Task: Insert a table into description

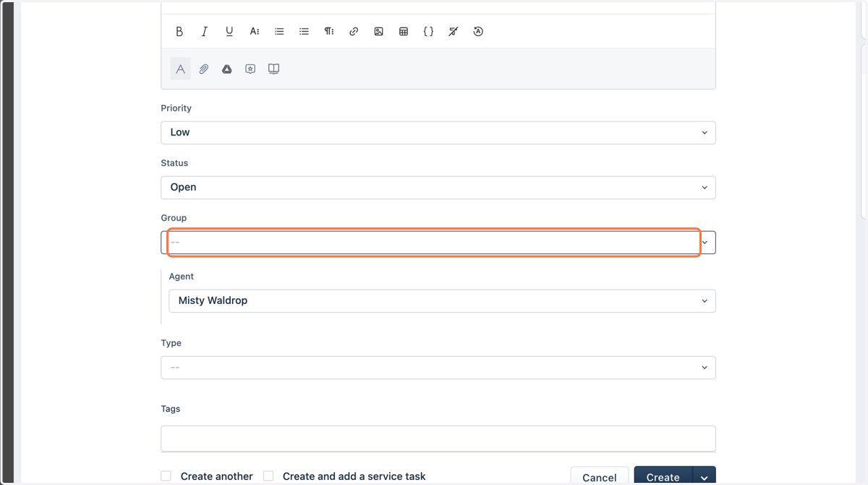Action: point(404,32)
